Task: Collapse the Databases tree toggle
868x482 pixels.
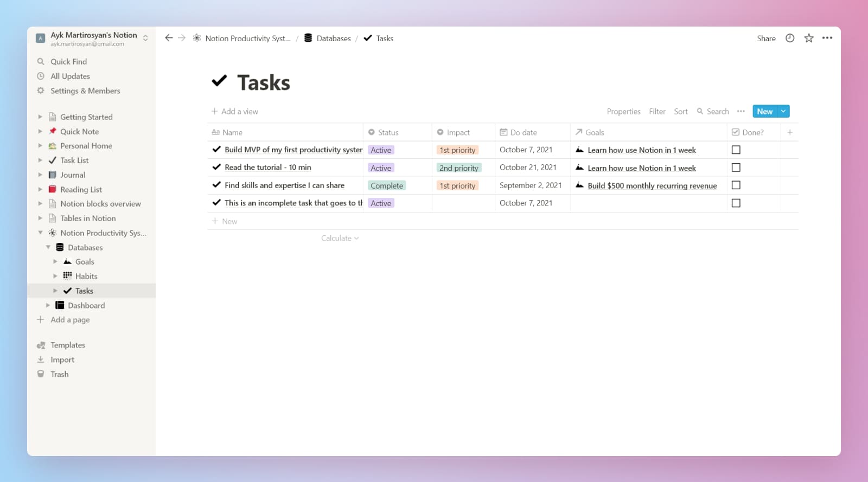Action: coord(48,247)
